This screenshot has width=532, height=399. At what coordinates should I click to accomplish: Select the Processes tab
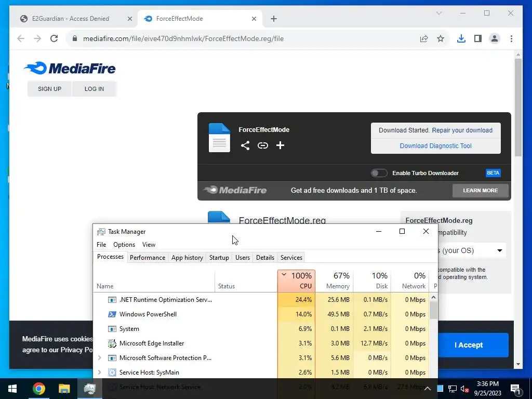[110, 257]
